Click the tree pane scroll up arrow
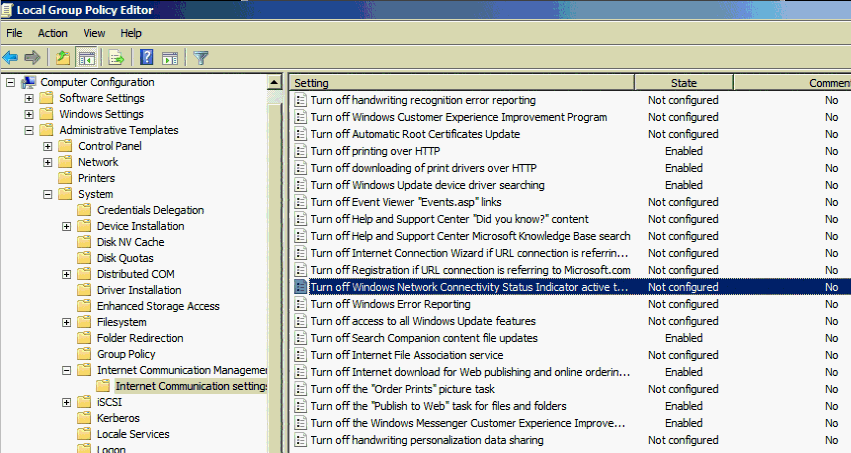851x453 pixels. click(277, 82)
